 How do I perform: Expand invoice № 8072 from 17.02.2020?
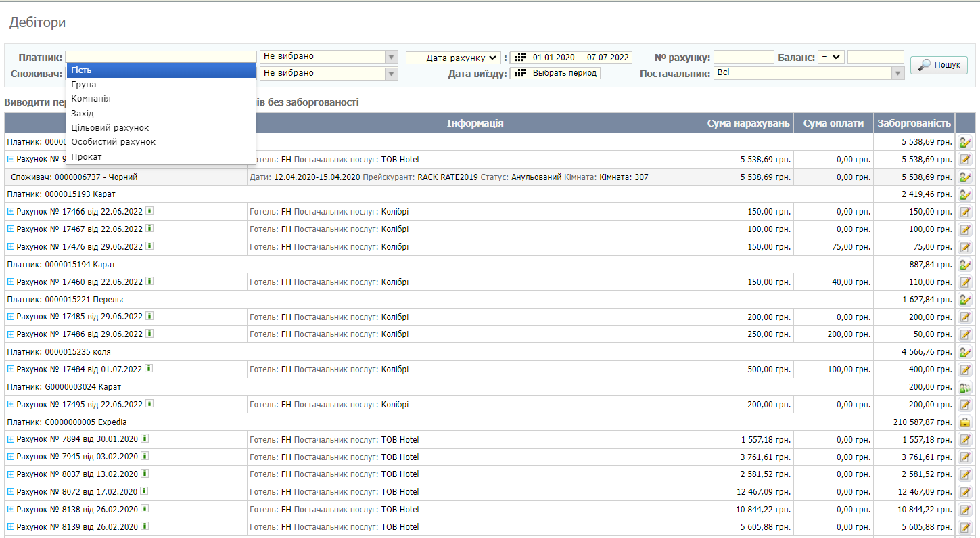(11, 492)
